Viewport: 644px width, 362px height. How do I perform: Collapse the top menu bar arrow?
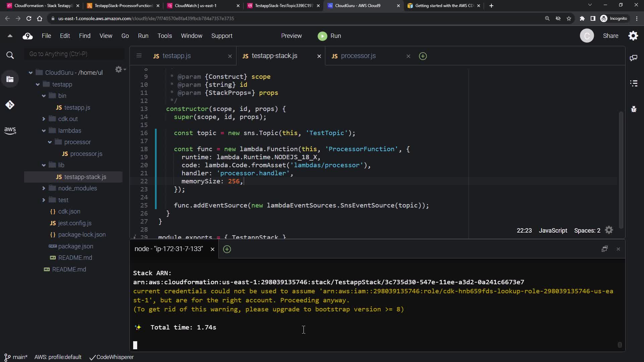coord(10,36)
